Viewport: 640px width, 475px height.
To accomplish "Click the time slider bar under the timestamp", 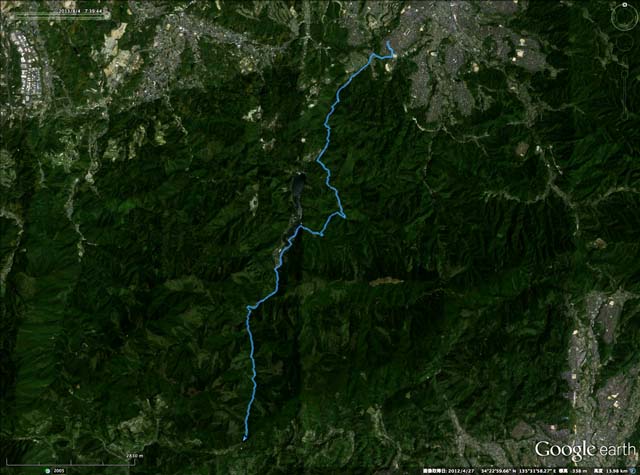I will (x=59, y=16).
